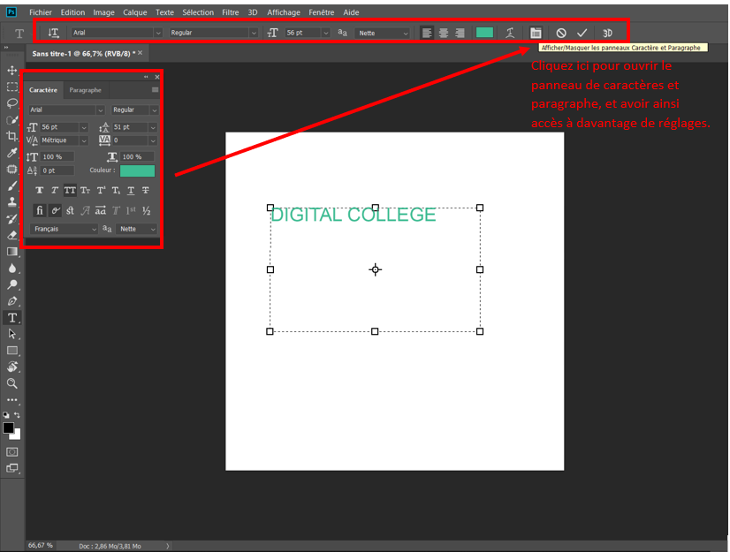Viewport: 730px width, 560px height.
Task: Toggle All Caps (TT) style
Action: tap(70, 190)
